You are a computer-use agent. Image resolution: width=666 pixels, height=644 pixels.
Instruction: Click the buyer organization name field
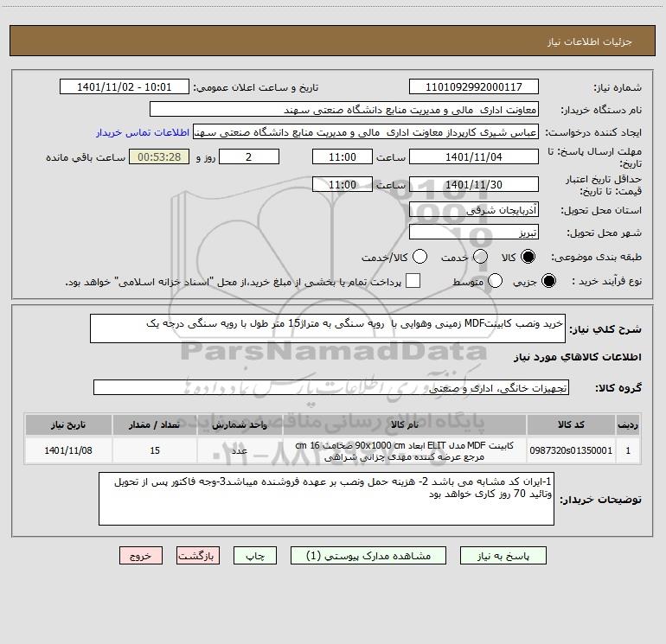(x=344, y=110)
